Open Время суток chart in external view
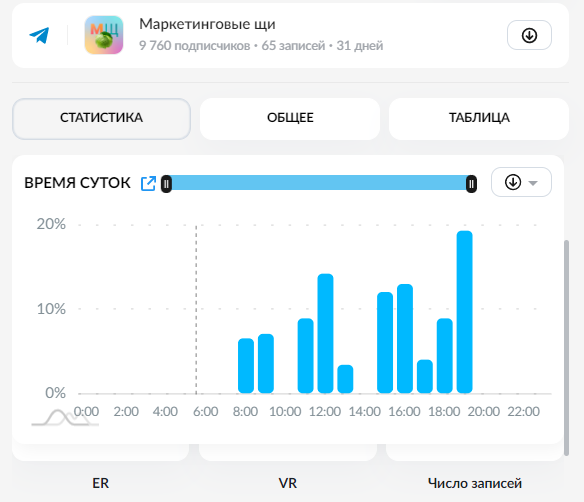The height and width of the screenshot is (502, 584). [x=148, y=183]
